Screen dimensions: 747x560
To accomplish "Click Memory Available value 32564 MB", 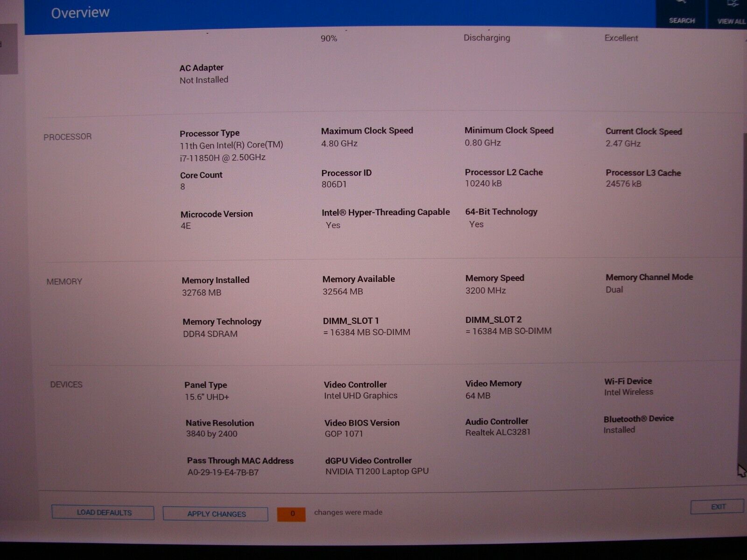I will point(343,292).
